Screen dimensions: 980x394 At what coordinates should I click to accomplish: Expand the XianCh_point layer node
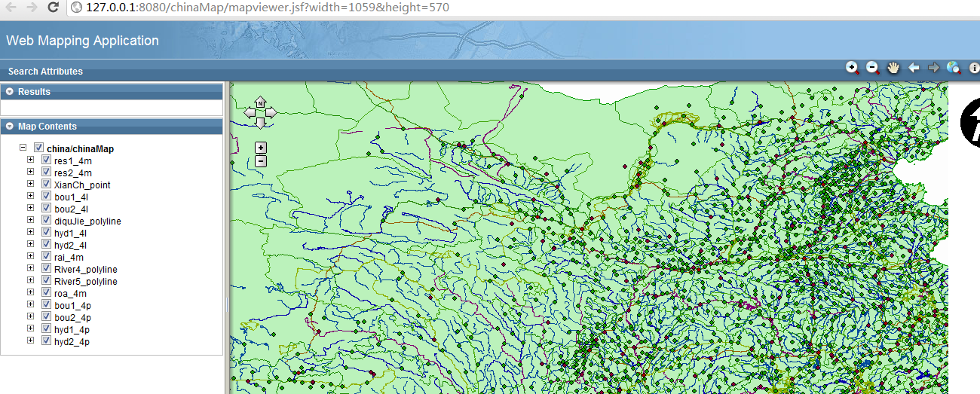click(31, 185)
